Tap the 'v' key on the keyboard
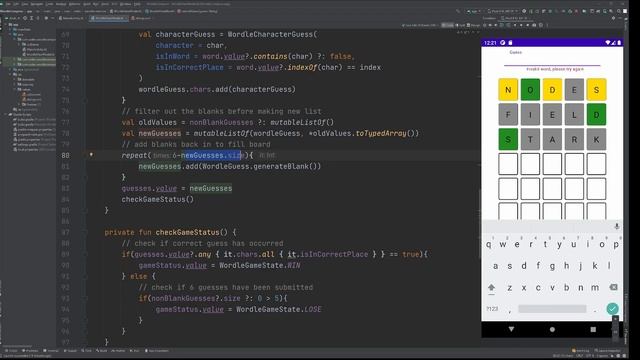Viewport: 640px width, 360px height. coord(552,288)
